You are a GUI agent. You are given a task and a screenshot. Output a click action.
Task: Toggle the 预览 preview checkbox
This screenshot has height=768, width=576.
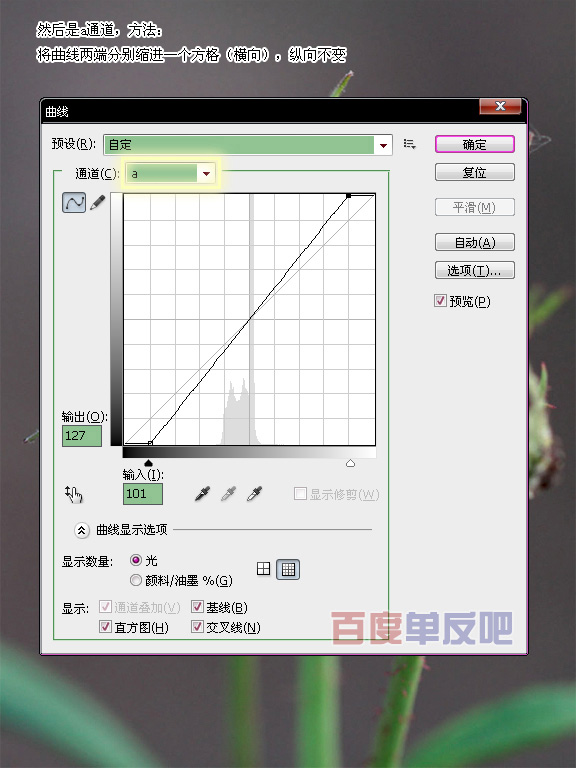click(440, 300)
